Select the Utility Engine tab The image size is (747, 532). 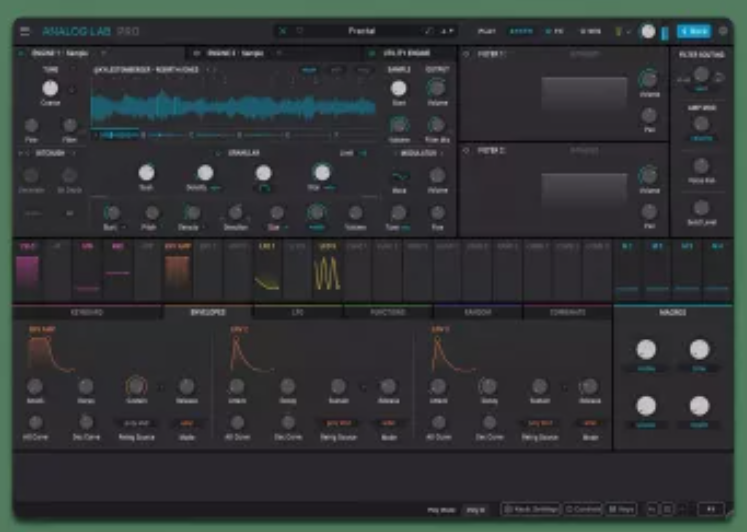(x=407, y=53)
